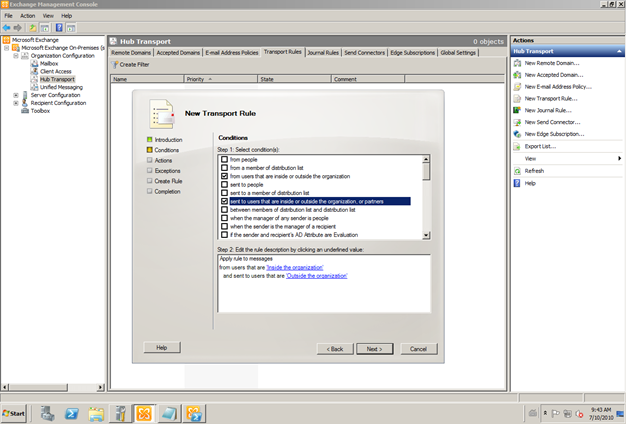
Task: Click the Back button in wizard
Action: (335, 349)
